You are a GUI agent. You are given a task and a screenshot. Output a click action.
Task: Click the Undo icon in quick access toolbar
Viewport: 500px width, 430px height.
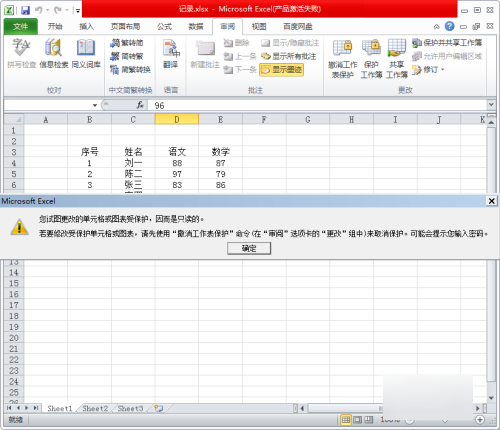(39, 10)
